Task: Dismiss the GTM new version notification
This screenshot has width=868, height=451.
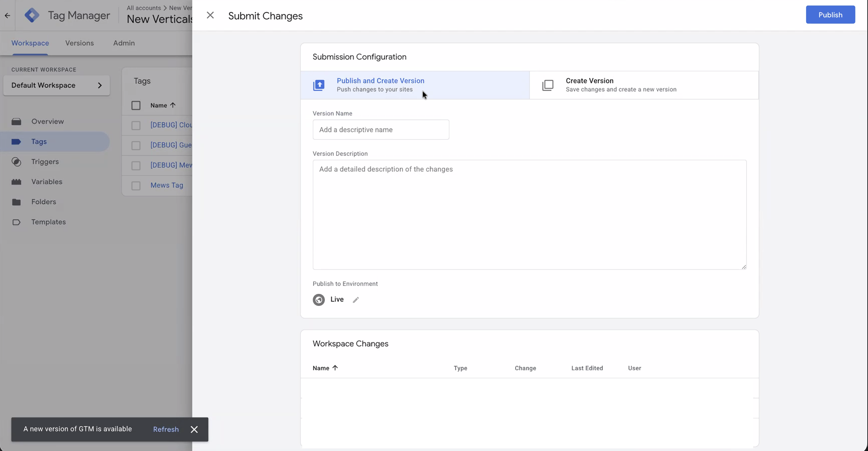Action: [194, 429]
